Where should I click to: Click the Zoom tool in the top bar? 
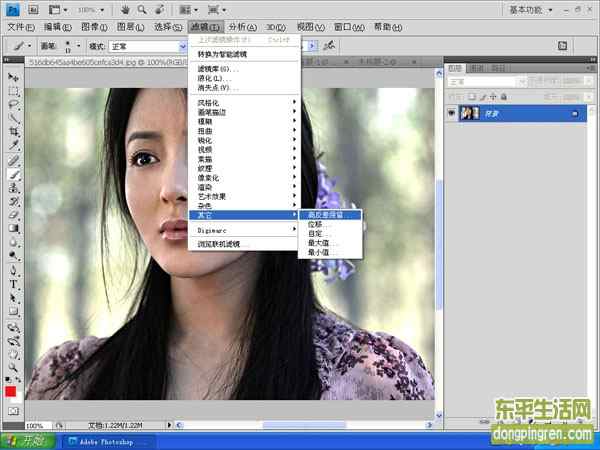click(142, 9)
